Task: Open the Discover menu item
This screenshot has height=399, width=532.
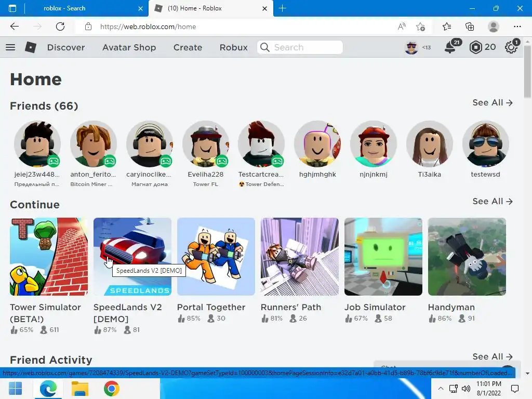Action: 66,47
